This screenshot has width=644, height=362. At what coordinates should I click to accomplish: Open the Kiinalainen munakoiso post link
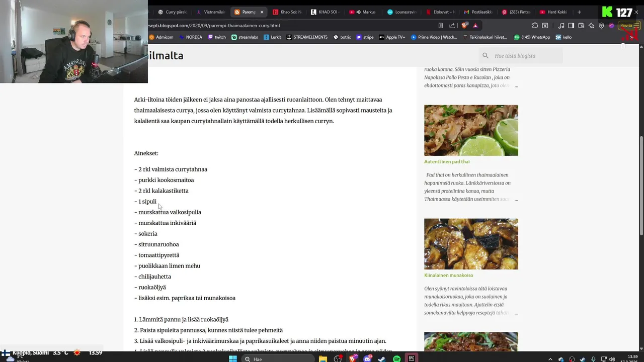pyautogui.click(x=449, y=276)
